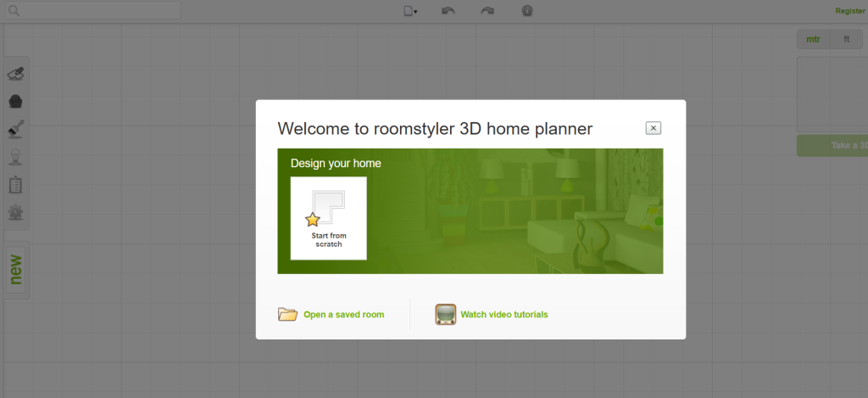Click the TV video tutorials icon
The image size is (868, 398).
[x=445, y=315]
